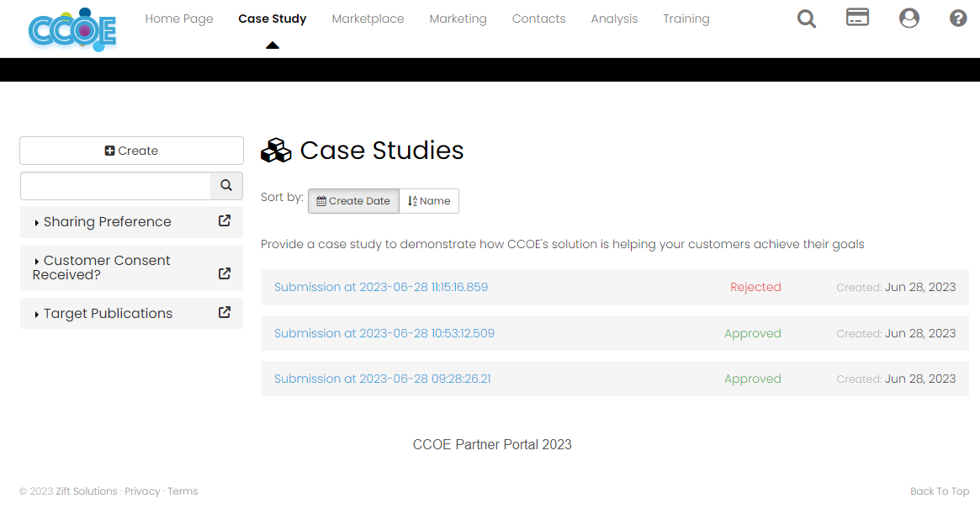This screenshot has width=980, height=509.
Task: Go to the Marketplace menu
Action: (368, 19)
